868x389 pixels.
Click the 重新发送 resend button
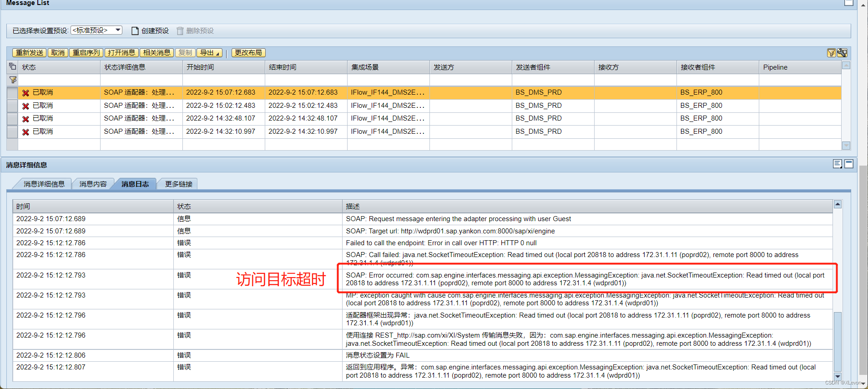tap(29, 53)
